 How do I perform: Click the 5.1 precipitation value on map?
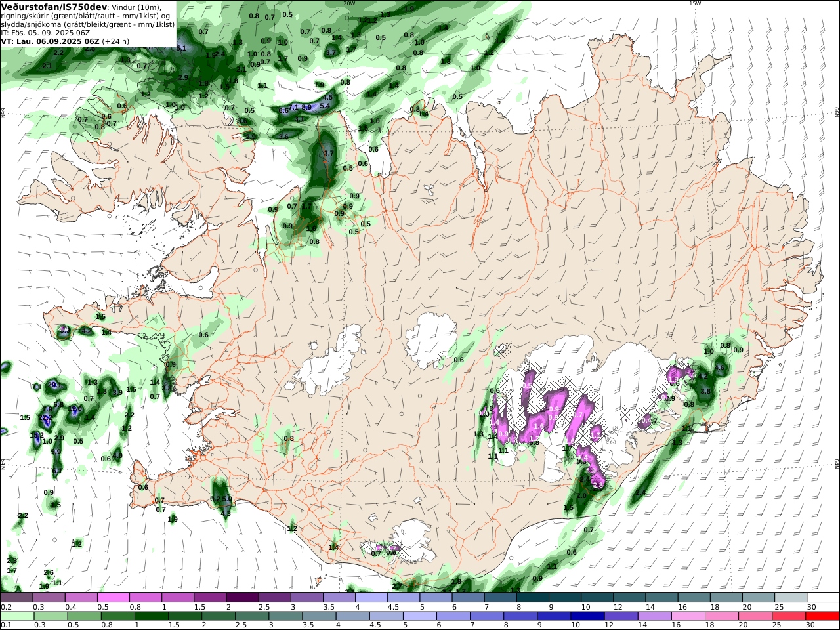[x=182, y=48]
